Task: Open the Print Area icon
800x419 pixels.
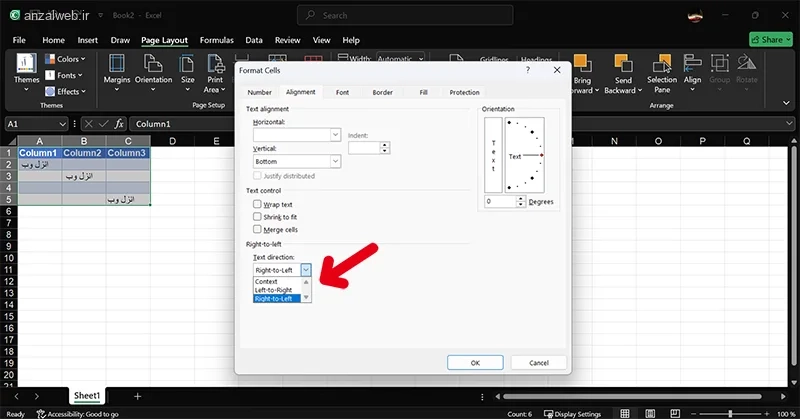Action: pyautogui.click(x=215, y=63)
